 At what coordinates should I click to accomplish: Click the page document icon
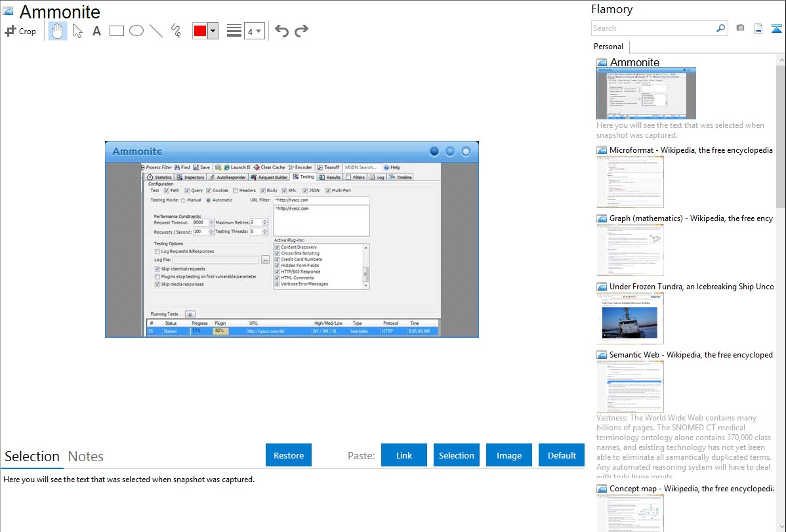point(758,28)
